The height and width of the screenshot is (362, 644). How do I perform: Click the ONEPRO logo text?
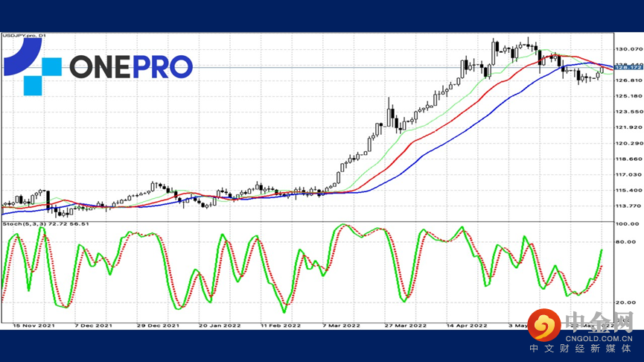pyautogui.click(x=131, y=67)
